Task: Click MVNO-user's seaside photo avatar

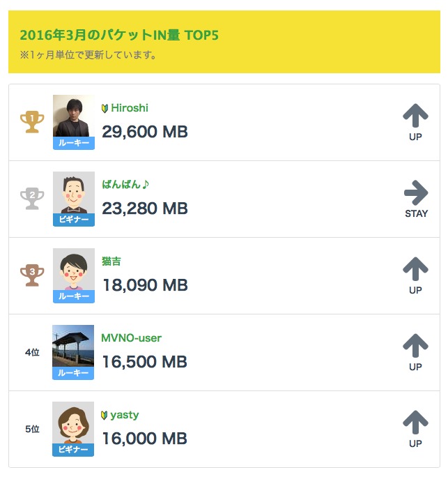Action: 73,347
